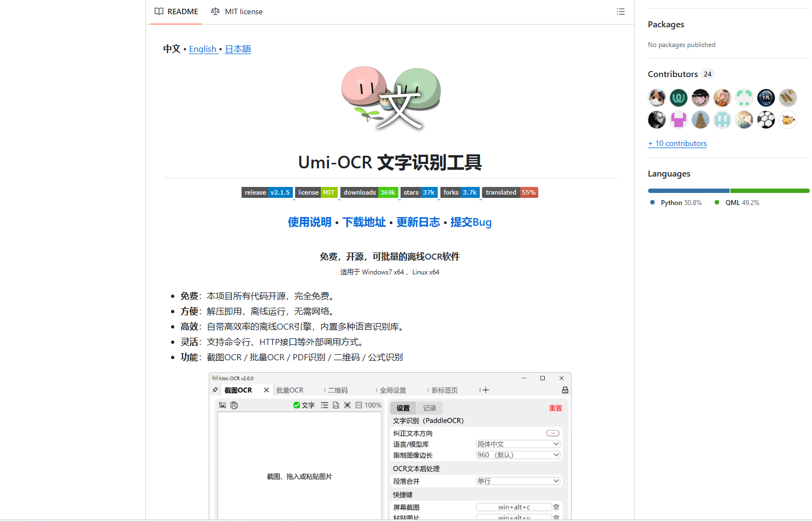
Task: Click the paste from clipboard icon
Action: pyautogui.click(x=234, y=405)
